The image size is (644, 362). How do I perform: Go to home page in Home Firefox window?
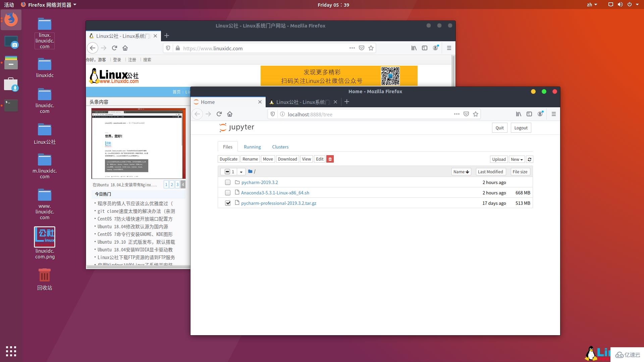pyautogui.click(x=230, y=114)
